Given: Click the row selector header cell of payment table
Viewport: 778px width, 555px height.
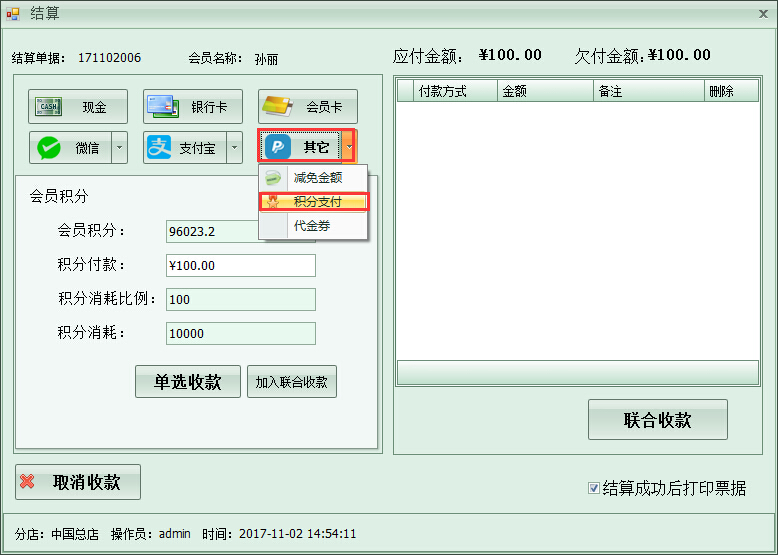Looking at the screenshot, I should 405,91.
